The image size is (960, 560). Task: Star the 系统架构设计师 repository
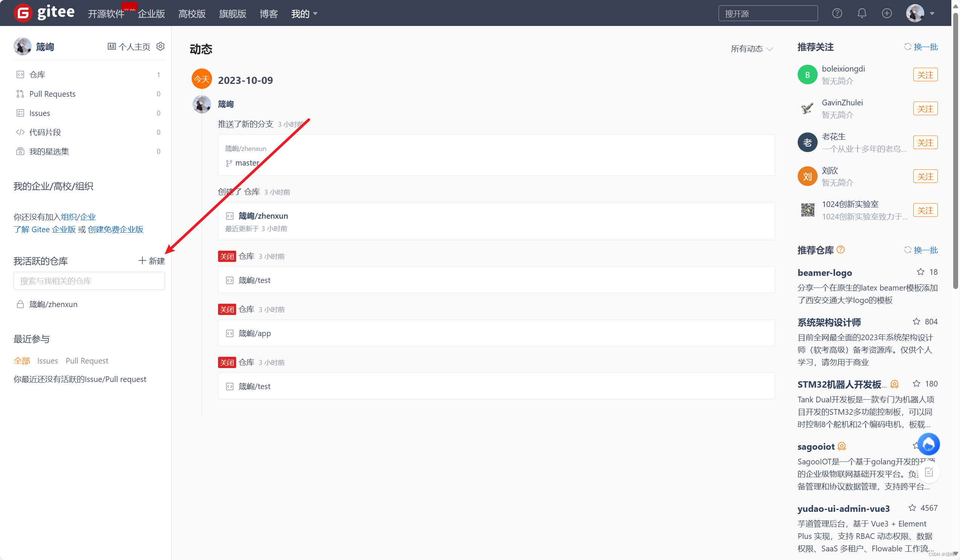(x=916, y=322)
